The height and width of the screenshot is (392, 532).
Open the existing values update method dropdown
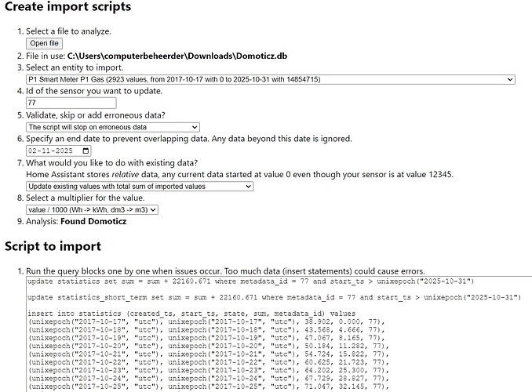(x=139, y=187)
